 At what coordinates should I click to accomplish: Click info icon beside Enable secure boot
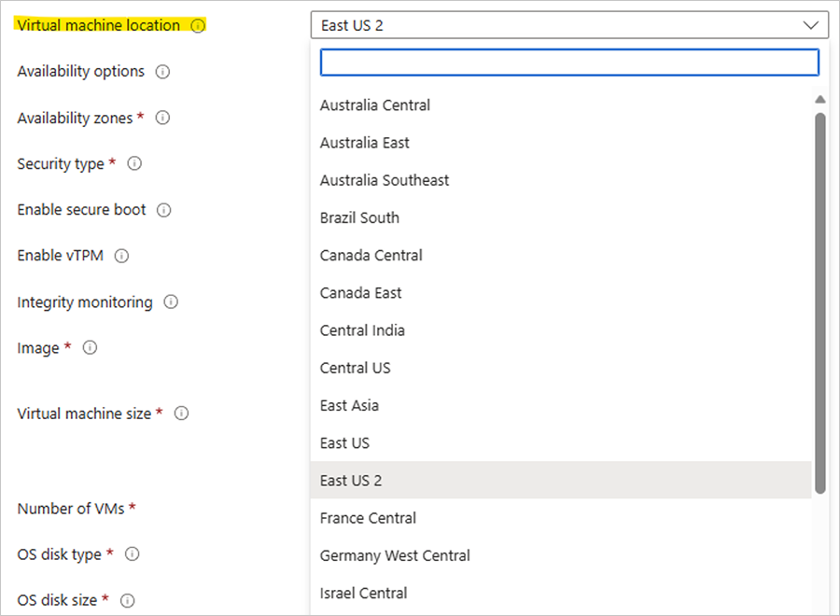164,210
